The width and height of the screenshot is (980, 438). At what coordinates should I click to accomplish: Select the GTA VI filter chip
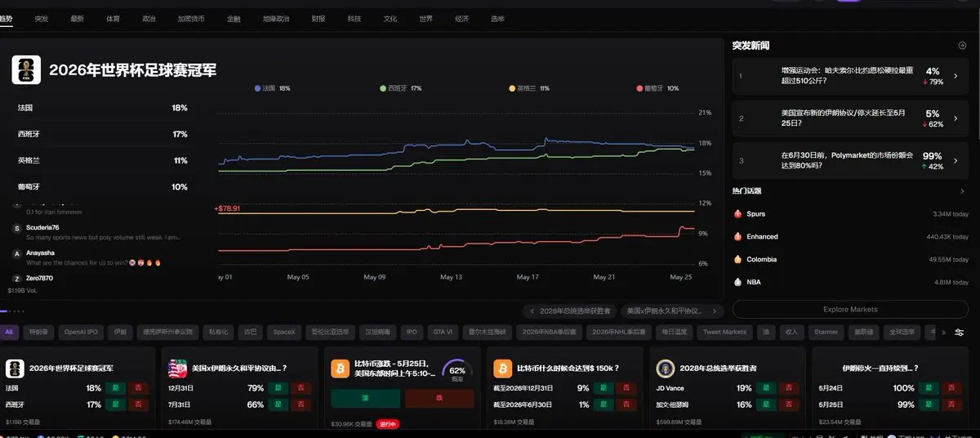pos(443,333)
